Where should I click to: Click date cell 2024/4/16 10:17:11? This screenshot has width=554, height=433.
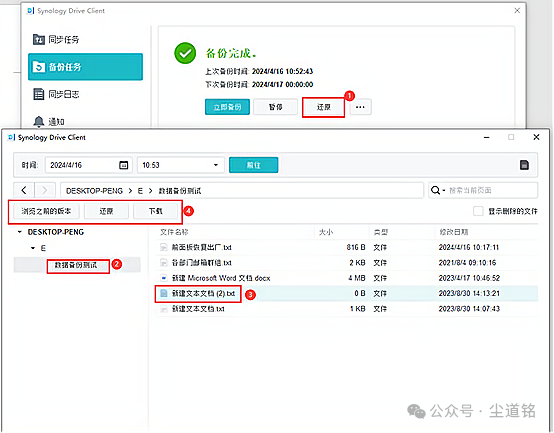(468, 247)
